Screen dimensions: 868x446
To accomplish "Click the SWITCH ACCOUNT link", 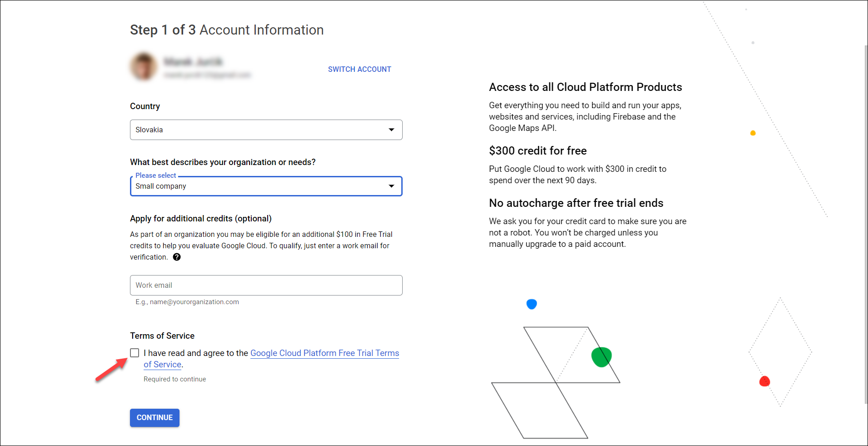I will pyautogui.click(x=359, y=69).
